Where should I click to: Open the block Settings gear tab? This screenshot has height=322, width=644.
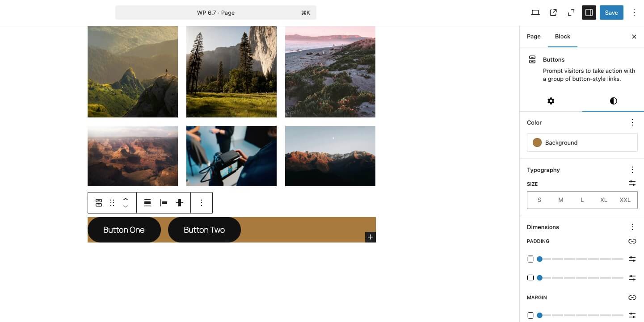point(551,101)
